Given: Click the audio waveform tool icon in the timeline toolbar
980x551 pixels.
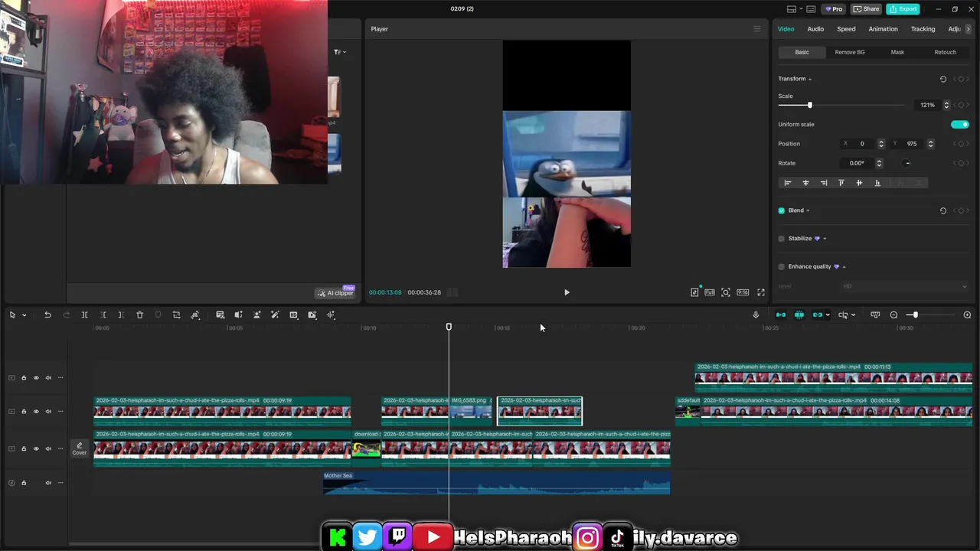Looking at the screenshot, I should [331, 315].
